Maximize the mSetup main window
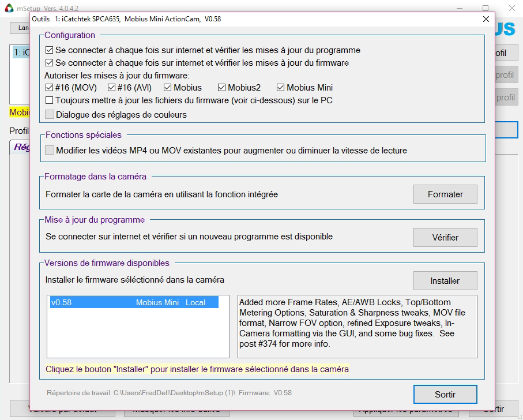 point(486,8)
